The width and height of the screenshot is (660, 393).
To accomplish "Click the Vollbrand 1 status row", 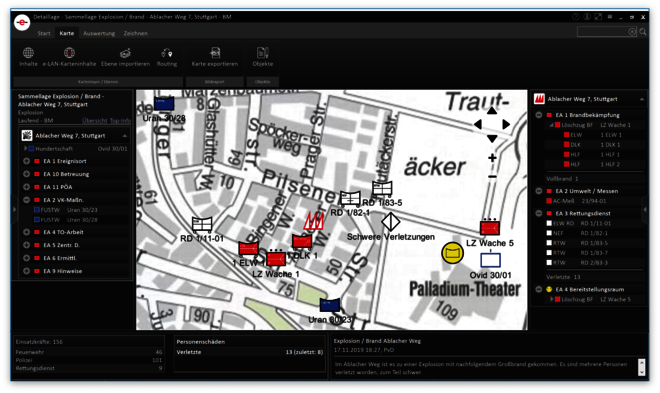I will point(594,178).
